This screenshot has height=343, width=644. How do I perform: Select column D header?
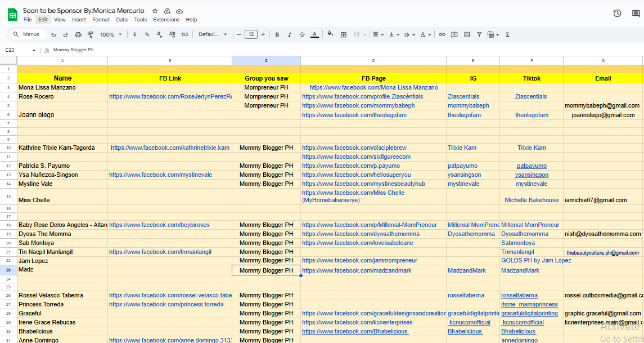tap(373, 60)
